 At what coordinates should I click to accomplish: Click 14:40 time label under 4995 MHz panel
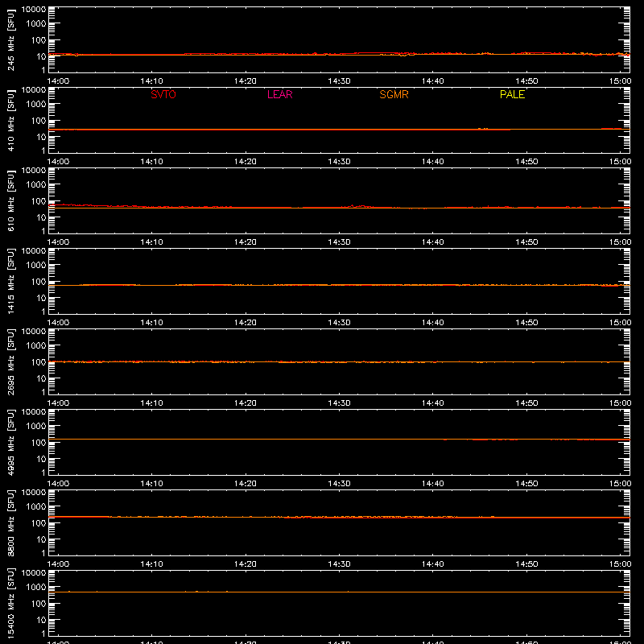(x=433, y=484)
